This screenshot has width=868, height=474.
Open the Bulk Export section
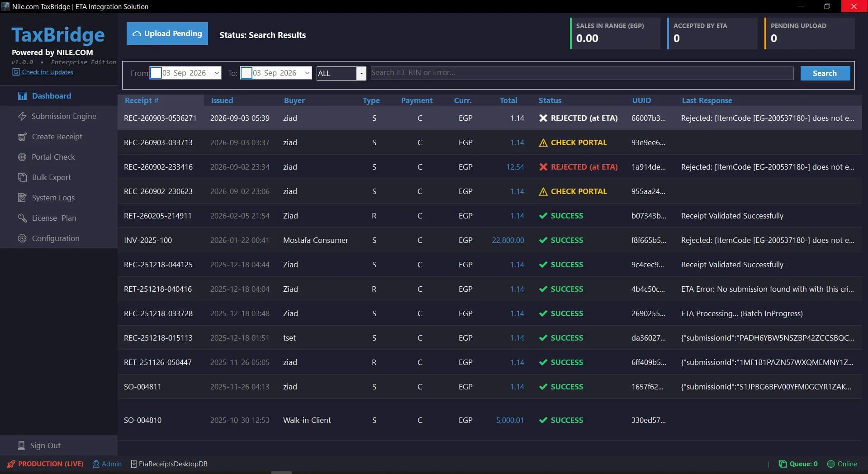[x=59, y=177]
